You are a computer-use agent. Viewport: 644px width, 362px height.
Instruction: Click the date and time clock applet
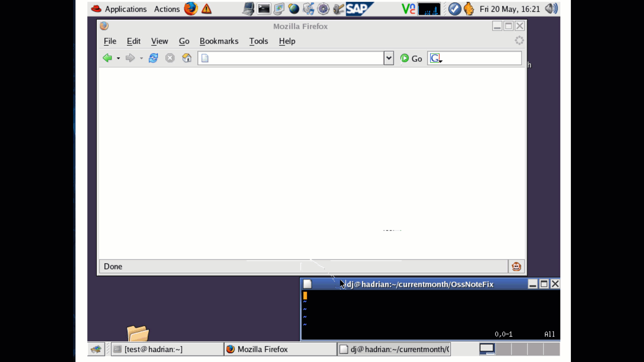click(509, 9)
